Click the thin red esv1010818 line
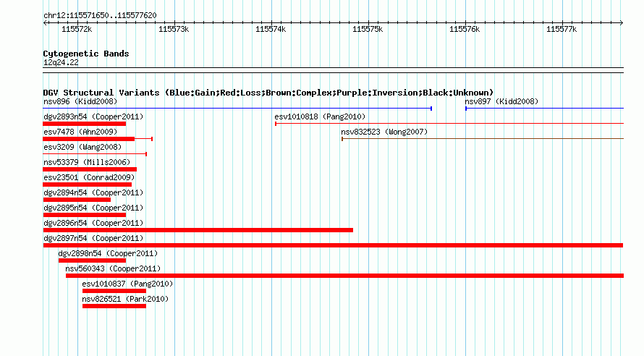 tap(449, 124)
